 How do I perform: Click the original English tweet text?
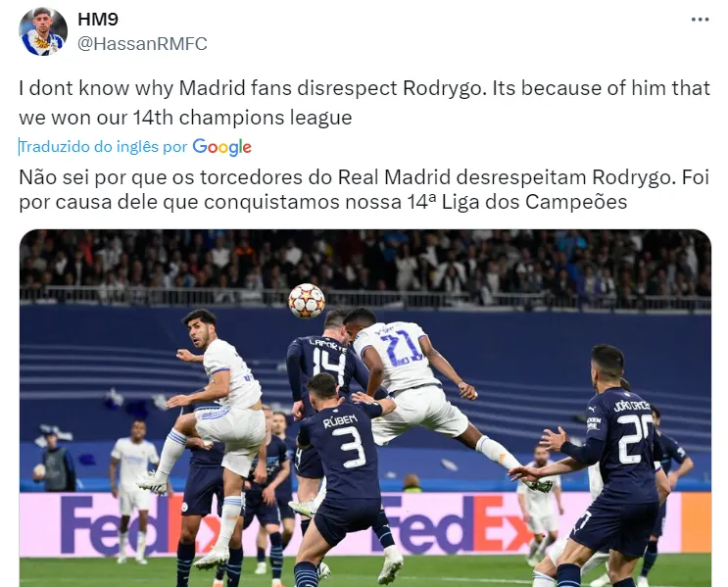click(364, 103)
